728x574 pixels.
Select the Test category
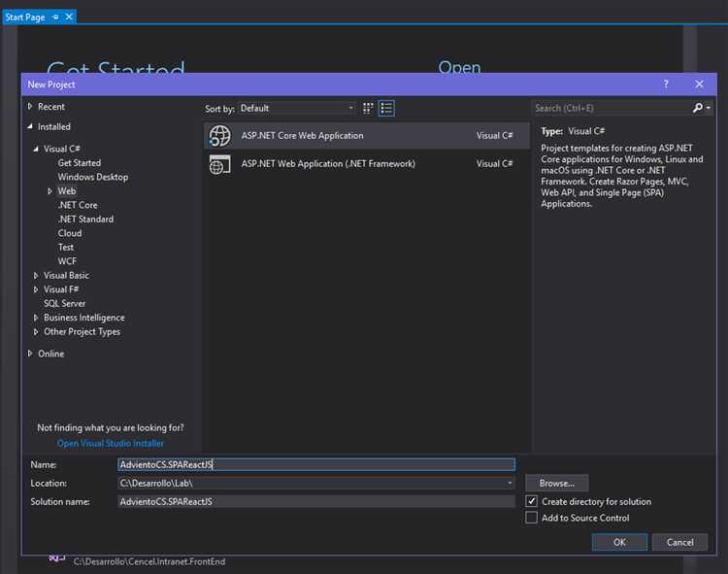pyautogui.click(x=65, y=247)
